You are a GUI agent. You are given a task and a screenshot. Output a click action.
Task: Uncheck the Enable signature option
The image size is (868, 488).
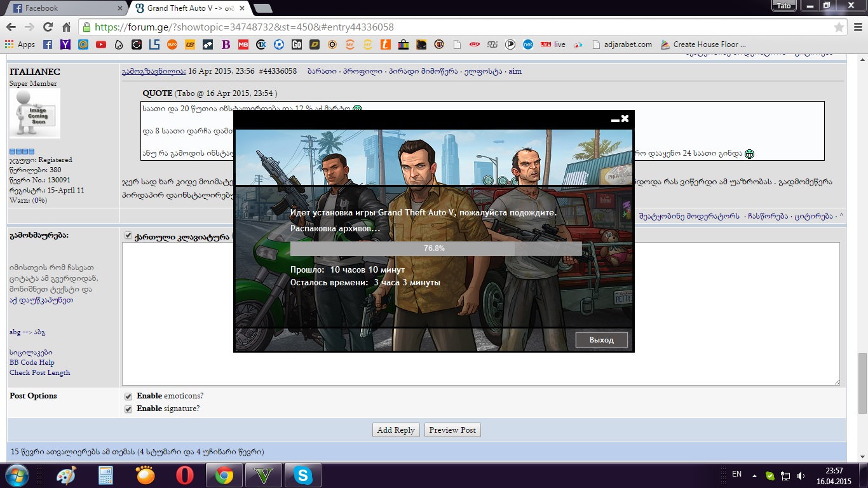[128, 409]
